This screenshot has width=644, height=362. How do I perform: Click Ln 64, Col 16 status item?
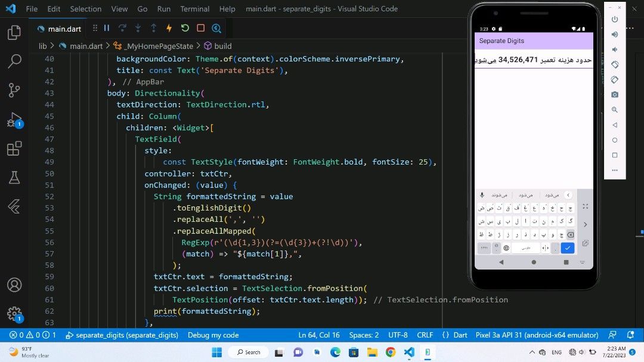tap(318, 335)
